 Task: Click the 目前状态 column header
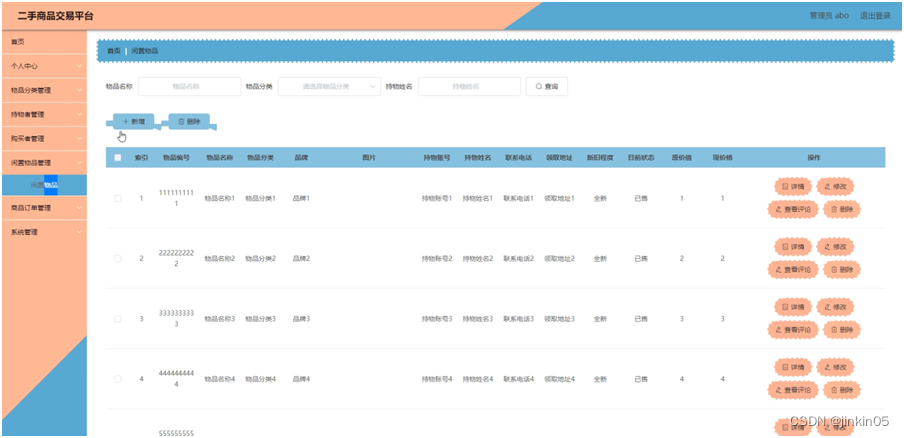tap(641, 157)
